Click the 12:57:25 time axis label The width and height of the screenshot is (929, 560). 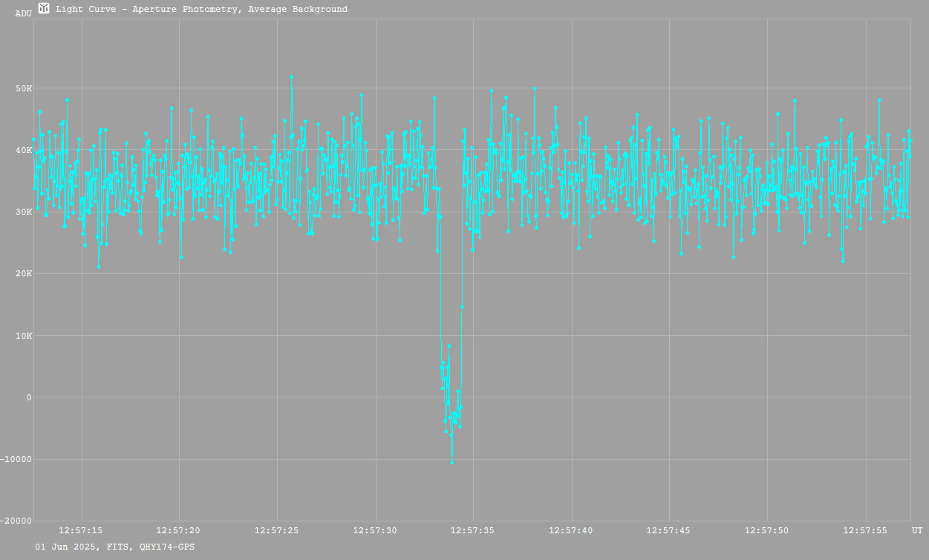277,530
